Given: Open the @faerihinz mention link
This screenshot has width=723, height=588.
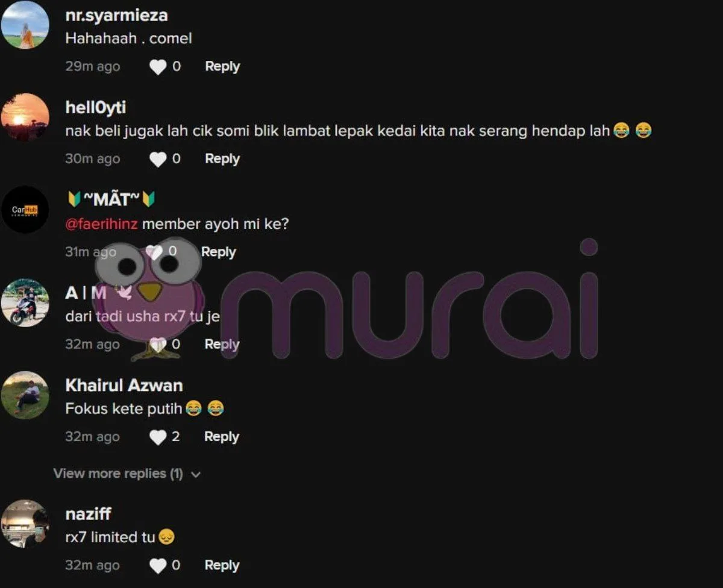Looking at the screenshot, I should pos(102,224).
